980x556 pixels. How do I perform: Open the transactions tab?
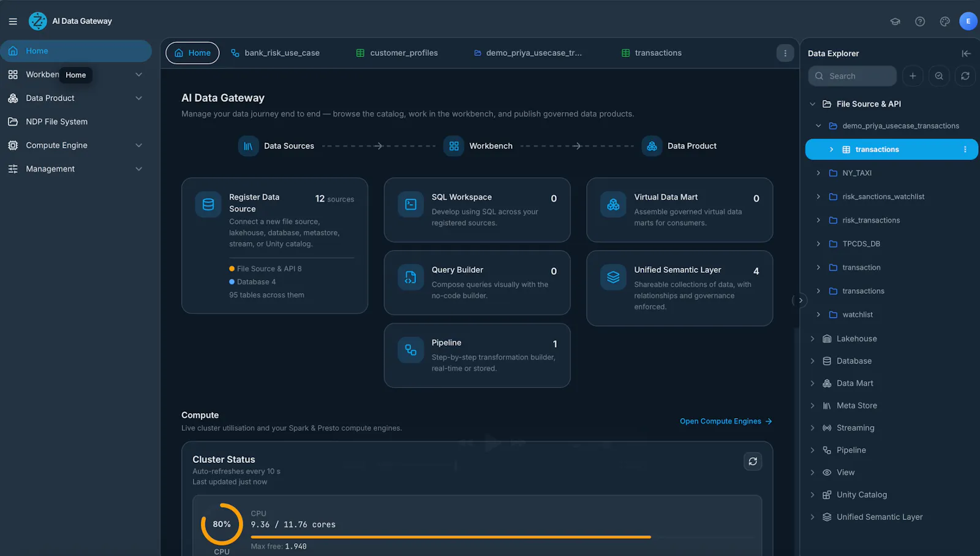(652, 53)
